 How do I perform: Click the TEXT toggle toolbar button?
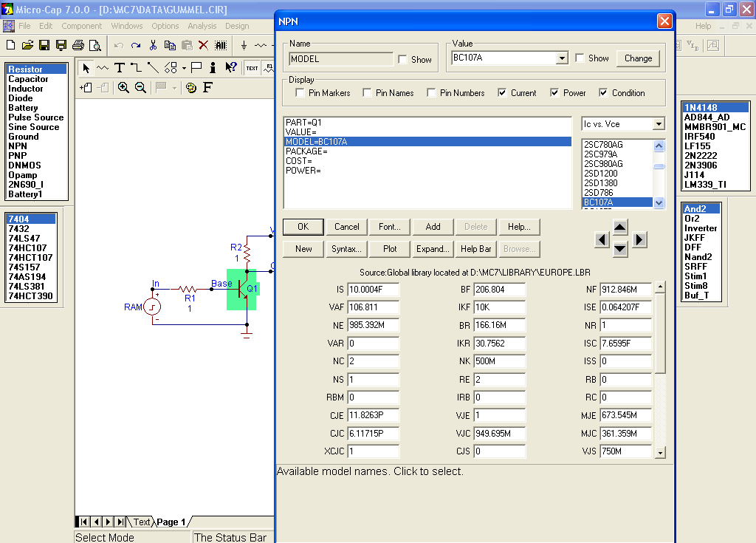[252, 67]
